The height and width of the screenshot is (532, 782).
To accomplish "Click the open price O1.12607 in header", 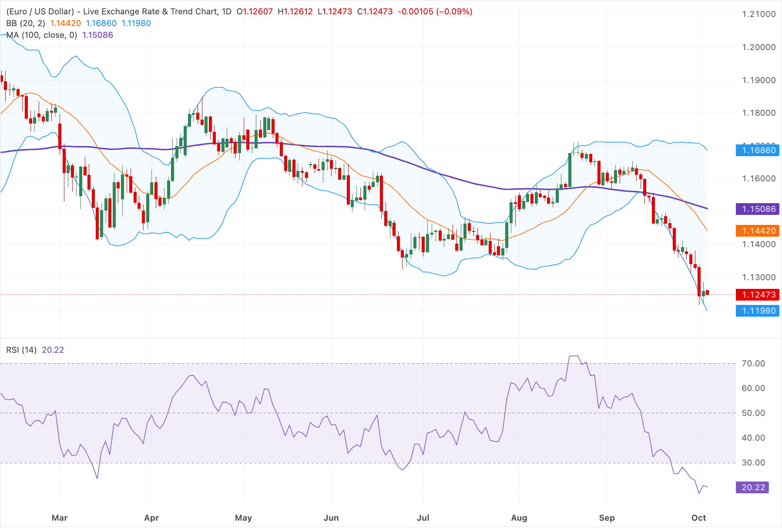I will 255,12.
